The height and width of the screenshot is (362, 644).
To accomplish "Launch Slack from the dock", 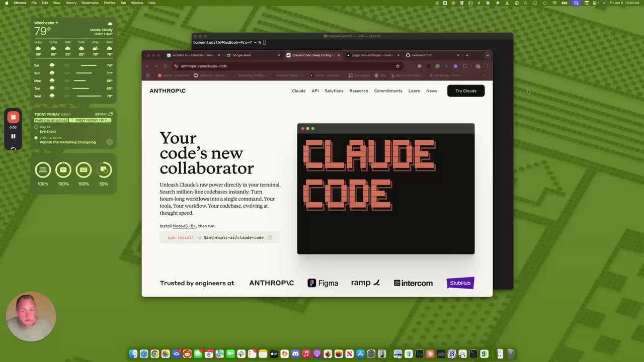I will (242, 354).
